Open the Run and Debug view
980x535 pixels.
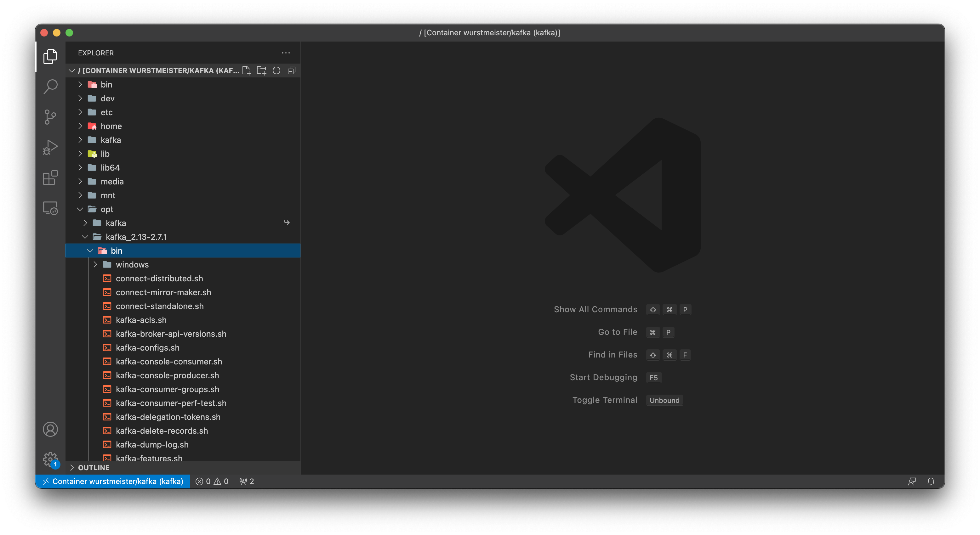click(50, 147)
